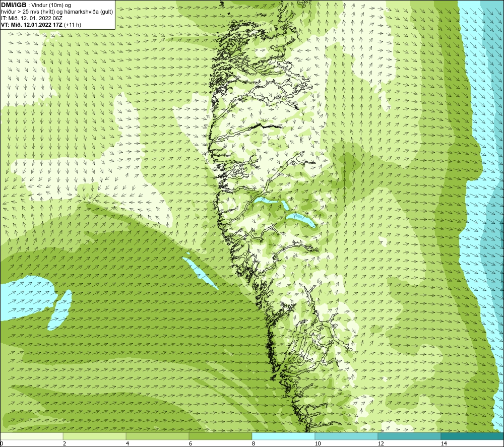The height and width of the screenshot is (447, 504).
Task: Click the 2–4 m/s light green color band
Action: 95,436
